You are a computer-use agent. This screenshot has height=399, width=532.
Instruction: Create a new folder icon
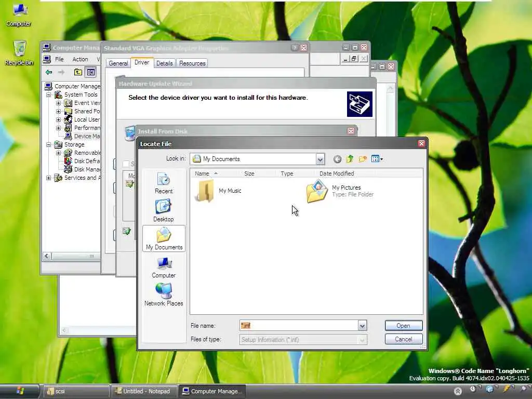pyautogui.click(x=362, y=159)
